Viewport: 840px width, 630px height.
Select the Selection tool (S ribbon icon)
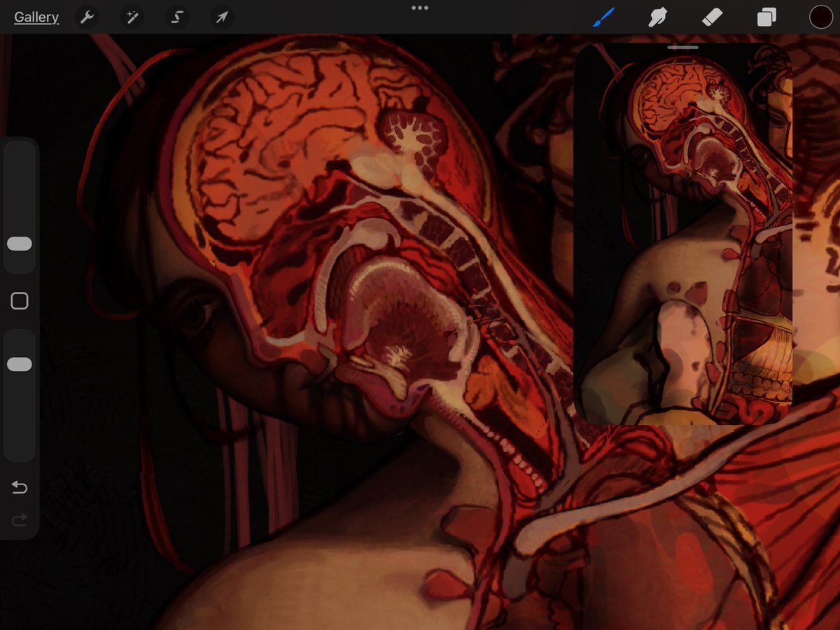click(x=177, y=17)
